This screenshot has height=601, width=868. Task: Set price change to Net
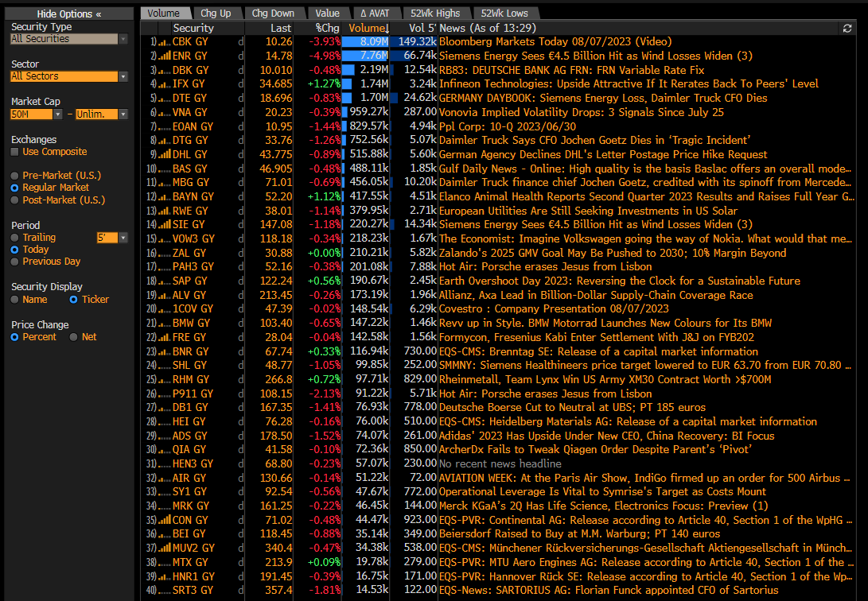[74, 337]
